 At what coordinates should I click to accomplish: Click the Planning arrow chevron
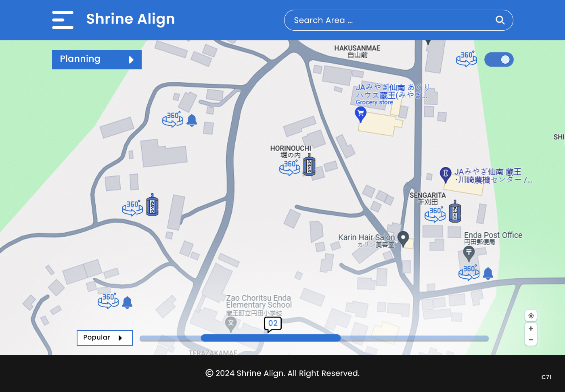pos(131,60)
